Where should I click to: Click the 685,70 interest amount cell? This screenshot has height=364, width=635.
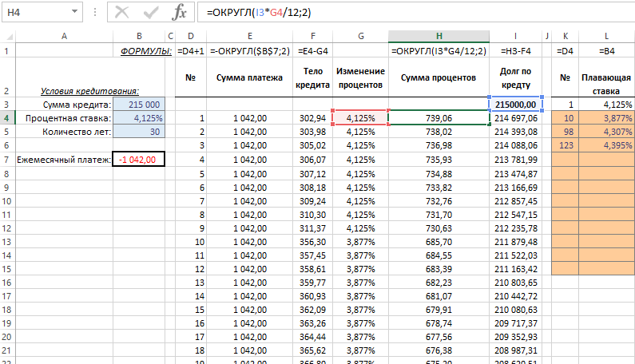pos(439,242)
